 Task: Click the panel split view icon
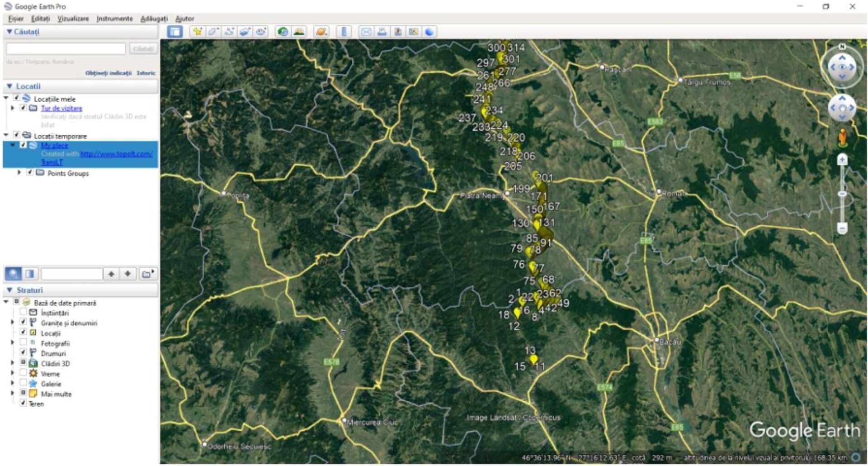point(30,274)
